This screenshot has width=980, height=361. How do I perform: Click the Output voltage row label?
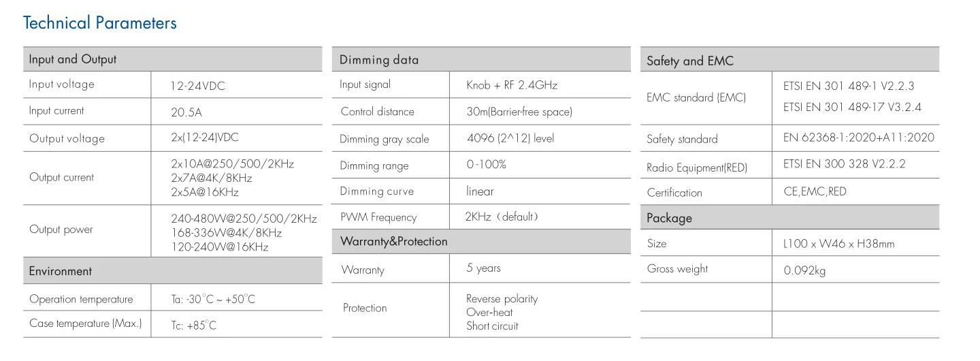coord(67,139)
